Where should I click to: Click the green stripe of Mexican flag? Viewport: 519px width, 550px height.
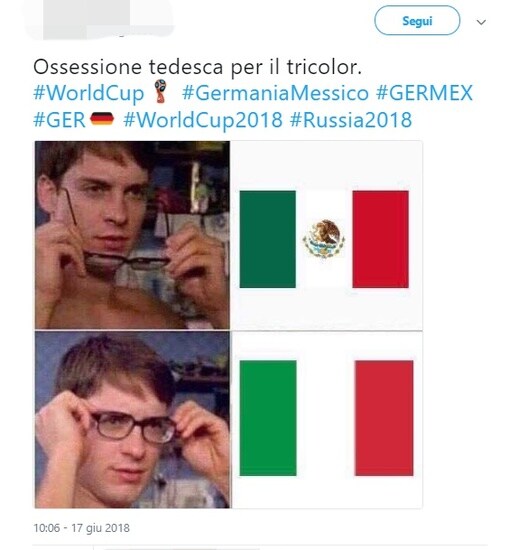[x=268, y=239]
